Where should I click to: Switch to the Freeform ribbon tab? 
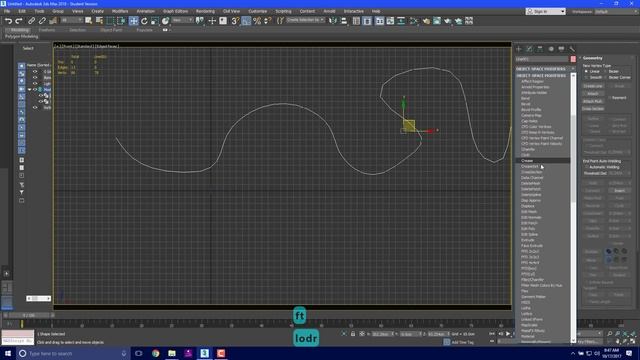(47, 30)
